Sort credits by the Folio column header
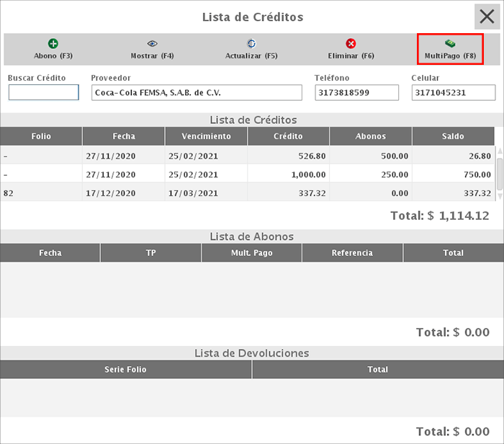 pos(41,136)
